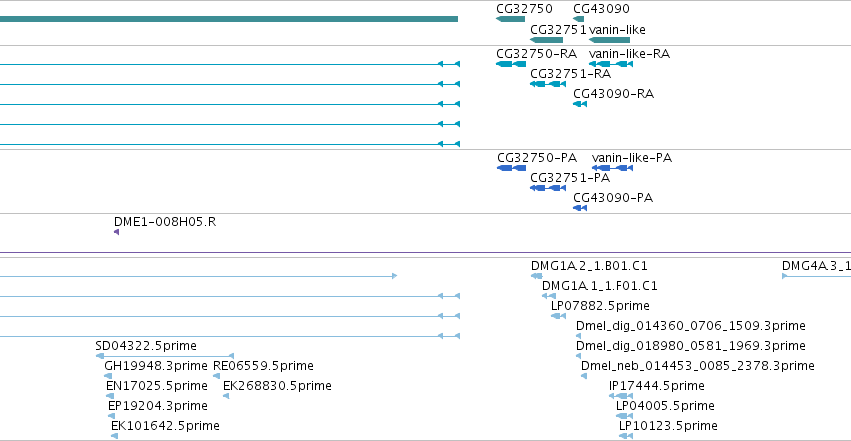Select EST SD04322.5prime
Viewport: 851px width, 441px height.
pos(145,346)
